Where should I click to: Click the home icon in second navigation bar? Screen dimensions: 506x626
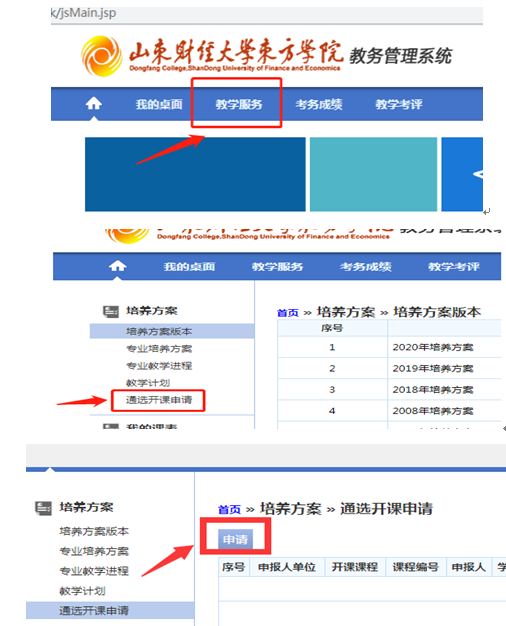pos(117,266)
